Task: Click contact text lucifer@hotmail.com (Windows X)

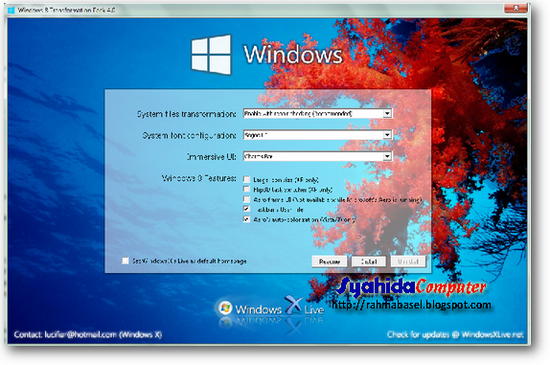Action: click(x=88, y=335)
